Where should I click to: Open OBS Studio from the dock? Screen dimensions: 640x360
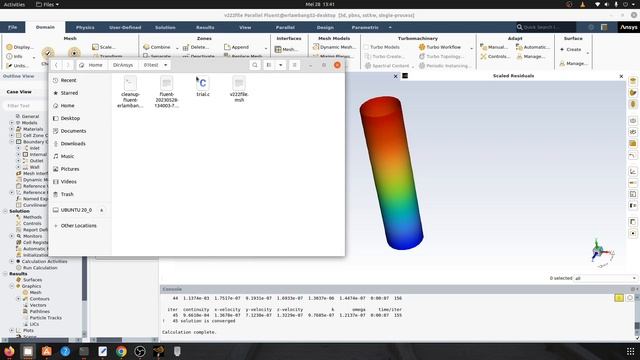point(140,351)
